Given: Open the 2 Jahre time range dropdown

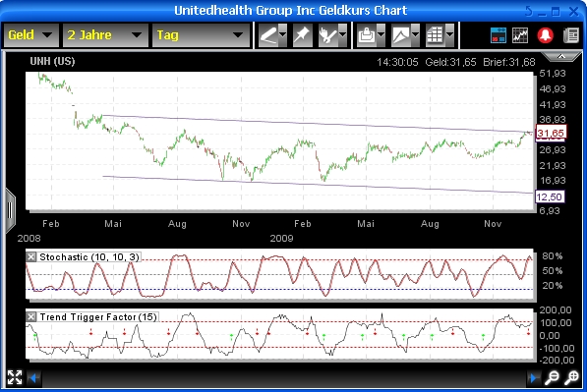Looking at the screenshot, I should 105,35.
